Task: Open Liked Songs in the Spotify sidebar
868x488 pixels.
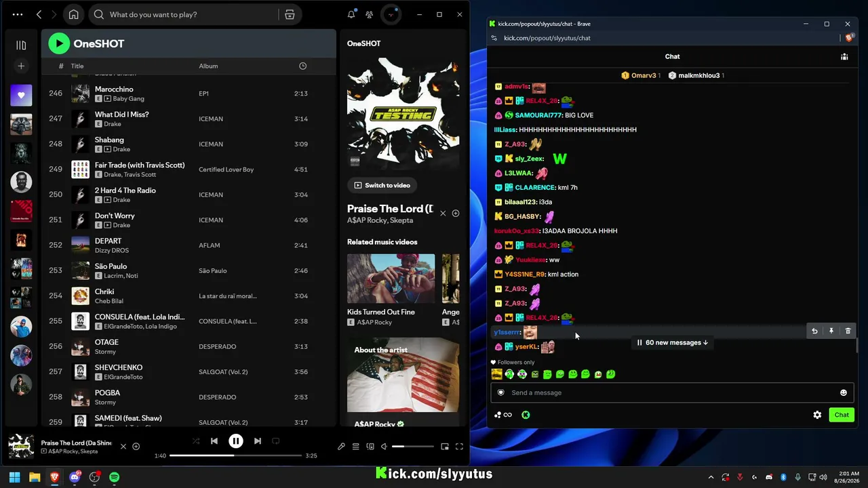Action: [x=21, y=96]
